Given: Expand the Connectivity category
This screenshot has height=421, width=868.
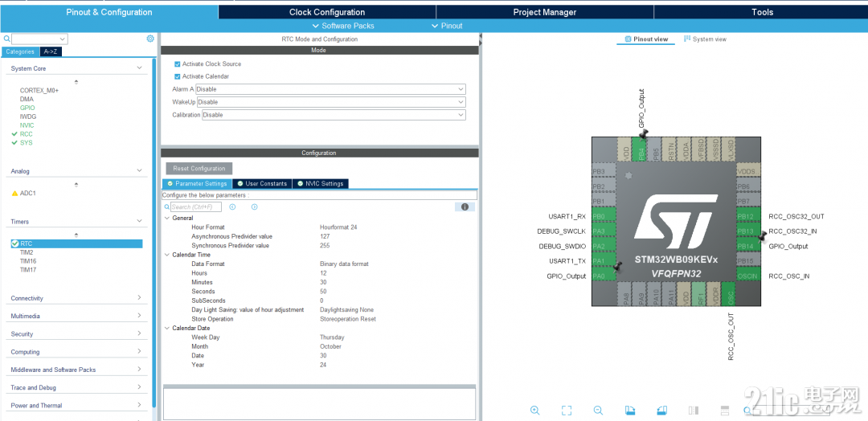Looking at the screenshot, I should pos(140,297).
